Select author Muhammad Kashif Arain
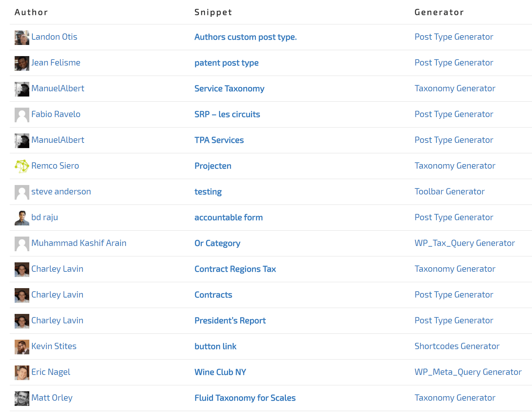Image resolution: width=532 pixels, height=416 pixels. 79,243
